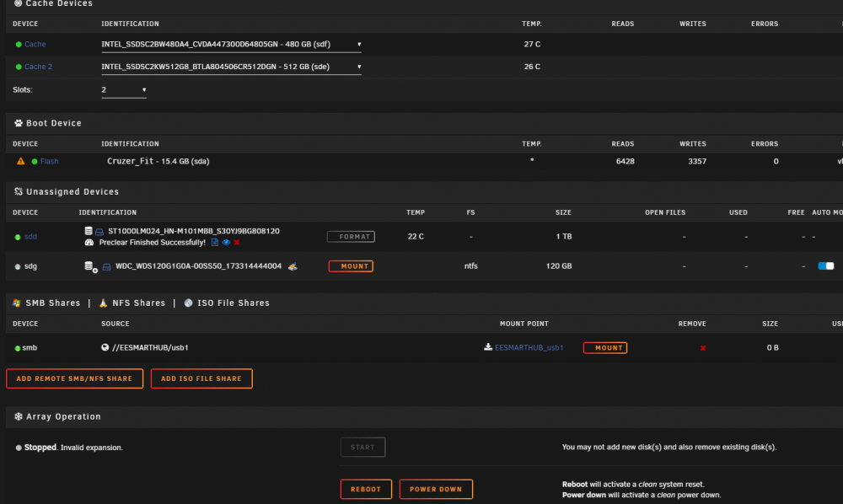Click the Flash reads value '6428'
The height and width of the screenshot is (504, 843).
625,161
